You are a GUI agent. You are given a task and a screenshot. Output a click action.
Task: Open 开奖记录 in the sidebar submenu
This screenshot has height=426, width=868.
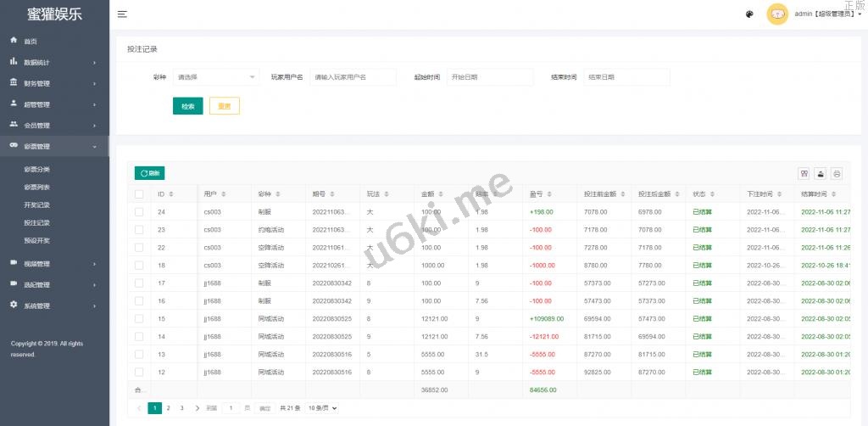[x=37, y=205]
